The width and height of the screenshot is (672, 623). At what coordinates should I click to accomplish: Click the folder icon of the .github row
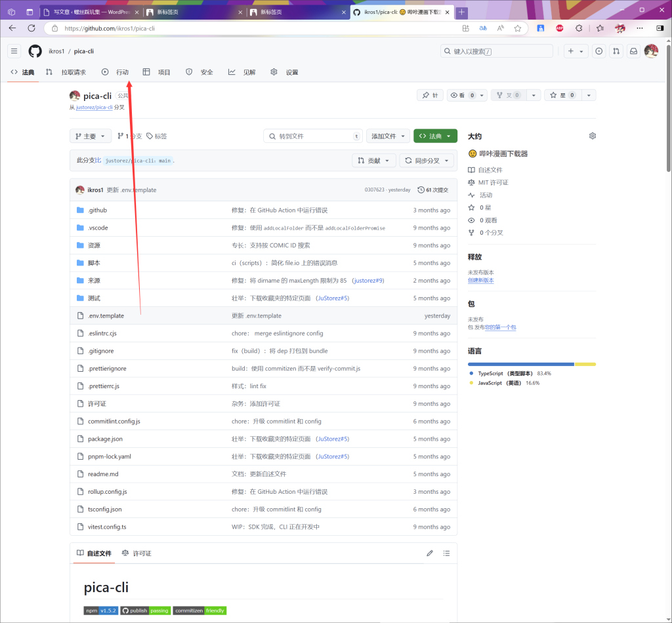tap(80, 211)
